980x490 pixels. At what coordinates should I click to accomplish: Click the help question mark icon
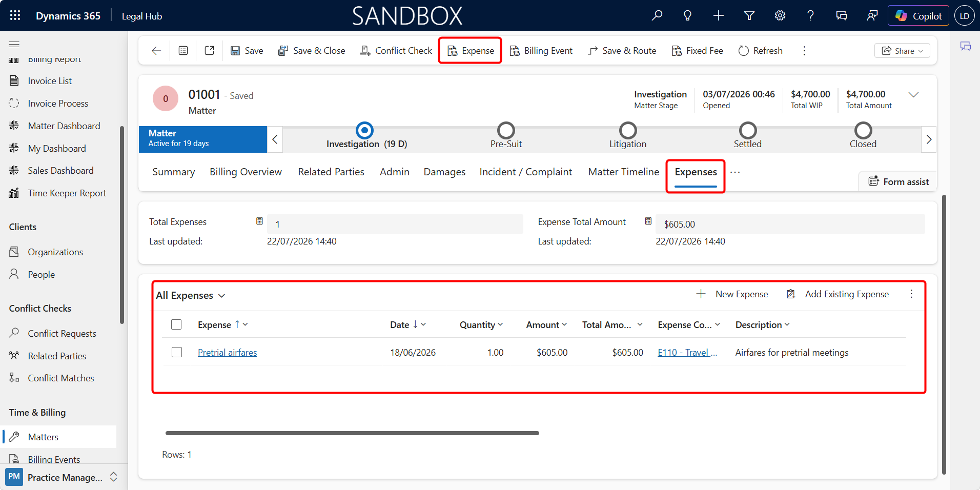[811, 15]
